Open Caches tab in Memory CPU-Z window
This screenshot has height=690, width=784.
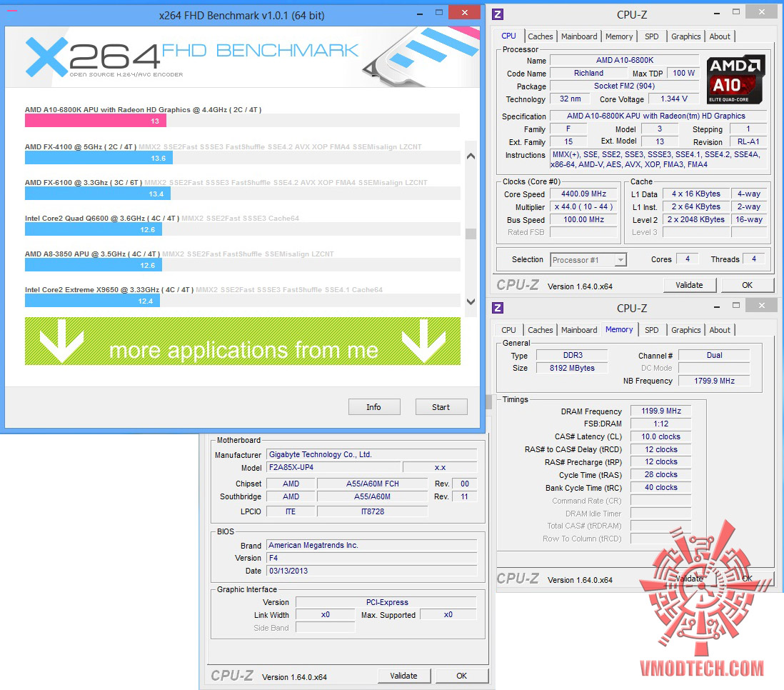[x=540, y=330]
